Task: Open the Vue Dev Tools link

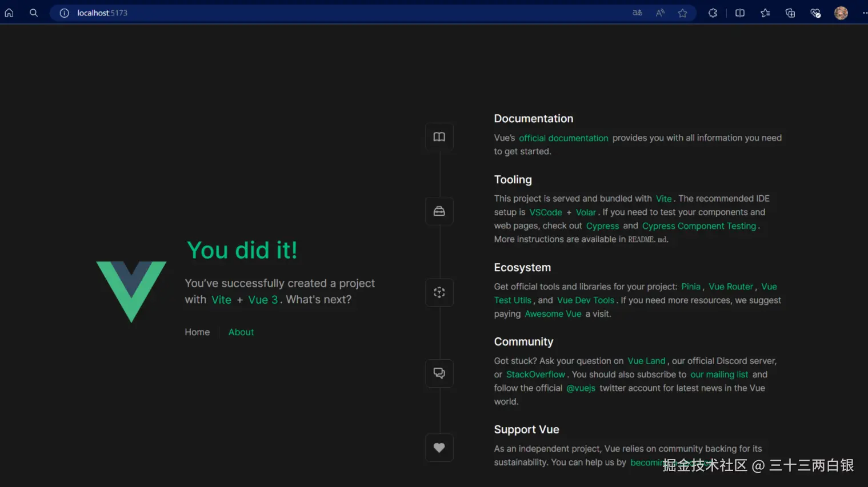Action: point(586,300)
